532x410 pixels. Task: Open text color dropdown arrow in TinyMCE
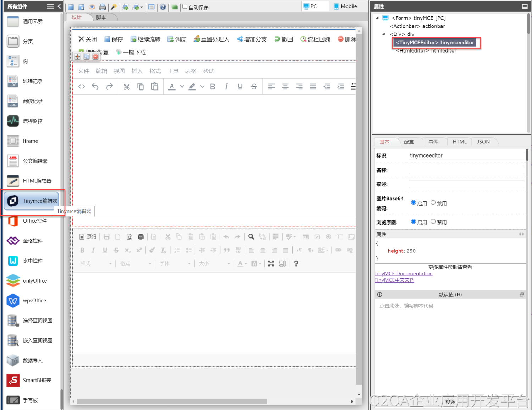(182, 87)
